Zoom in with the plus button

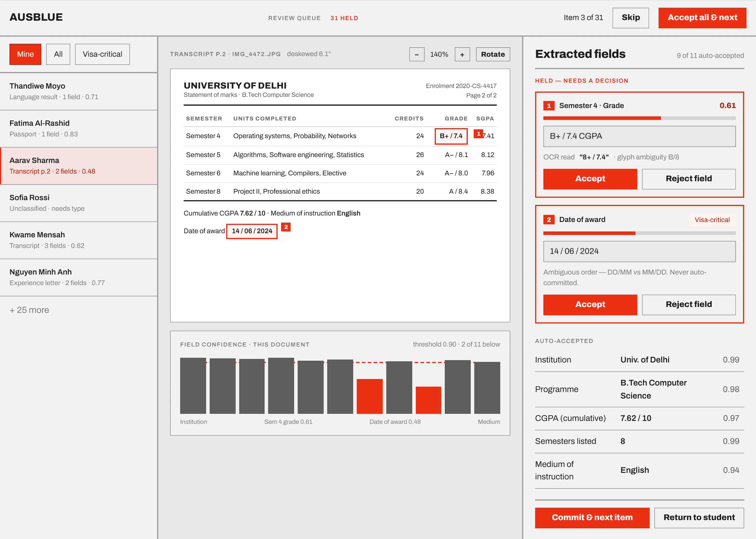click(x=462, y=54)
